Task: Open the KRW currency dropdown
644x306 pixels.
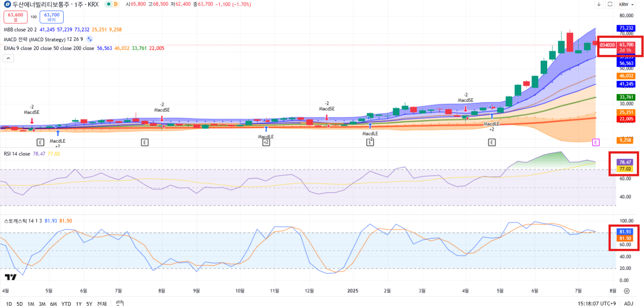Action: 626,4
